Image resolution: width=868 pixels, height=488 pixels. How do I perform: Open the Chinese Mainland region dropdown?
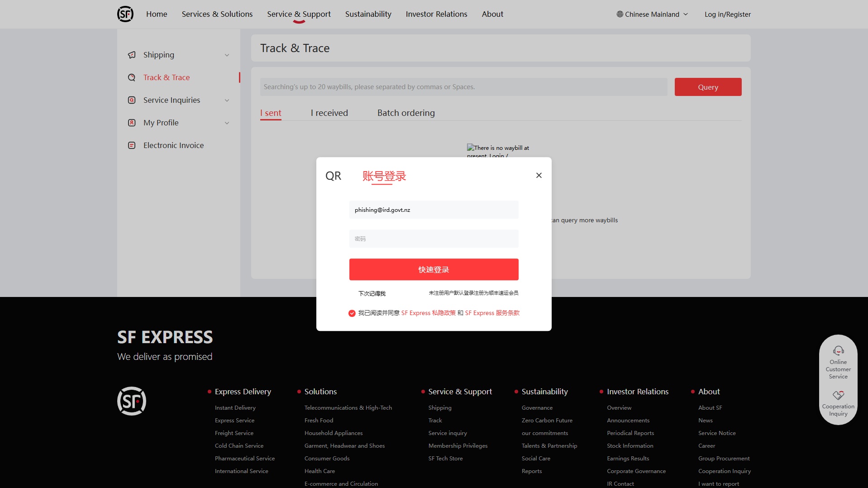pyautogui.click(x=652, y=14)
